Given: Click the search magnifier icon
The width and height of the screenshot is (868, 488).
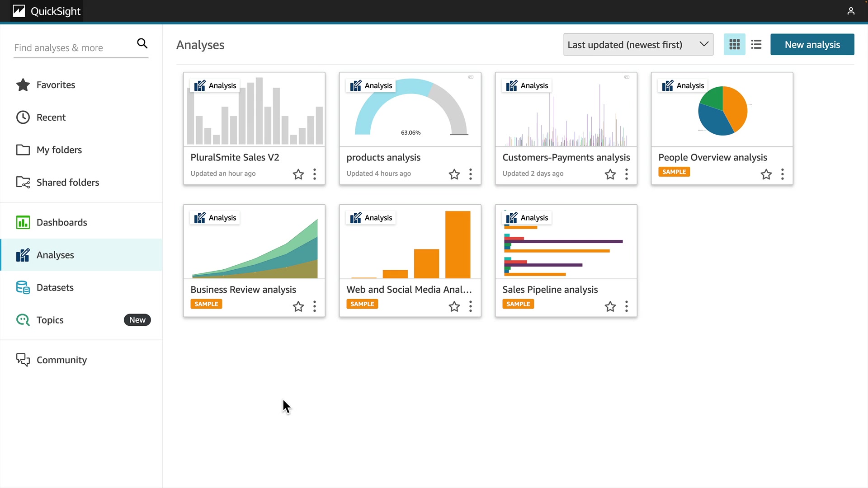Looking at the screenshot, I should 142,43.
